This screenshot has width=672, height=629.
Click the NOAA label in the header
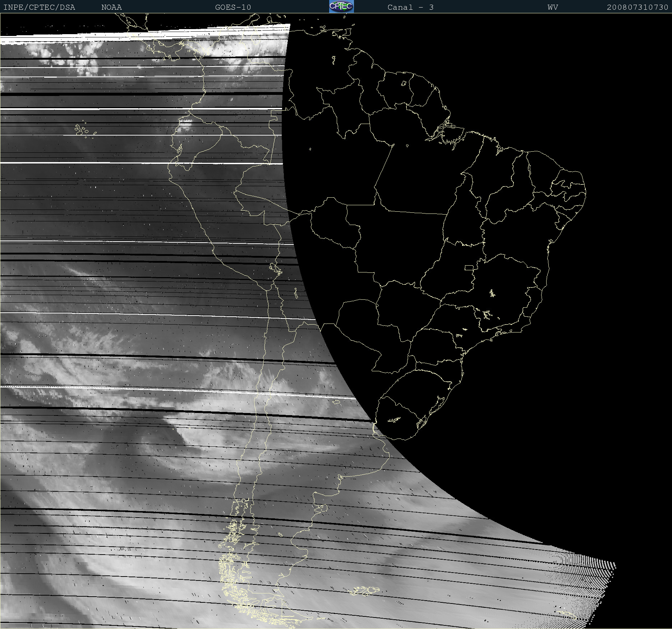pyautogui.click(x=112, y=7)
